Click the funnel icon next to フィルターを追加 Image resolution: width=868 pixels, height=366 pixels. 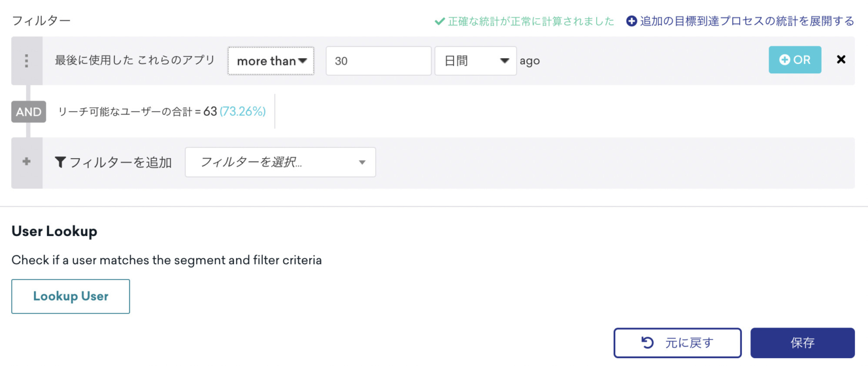coord(60,162)
